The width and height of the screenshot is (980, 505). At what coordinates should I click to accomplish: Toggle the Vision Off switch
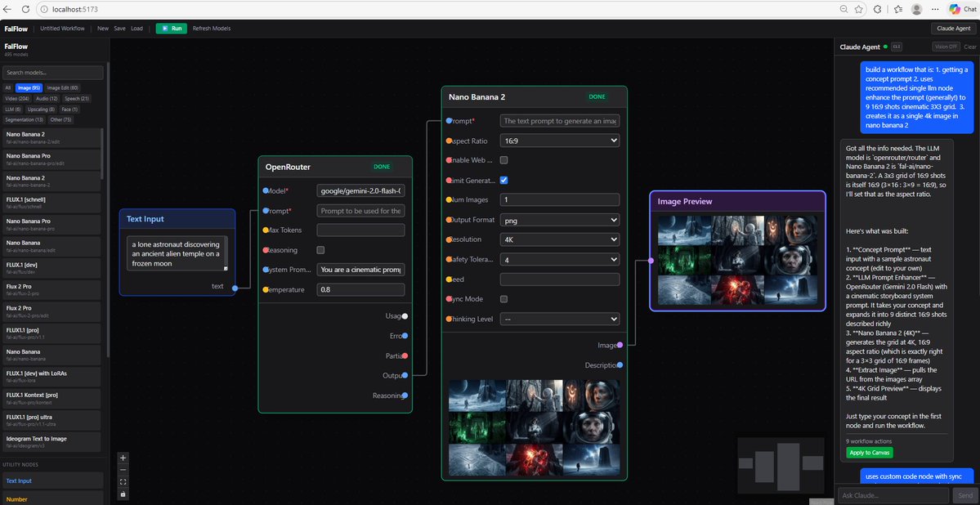tap(945, 47)
